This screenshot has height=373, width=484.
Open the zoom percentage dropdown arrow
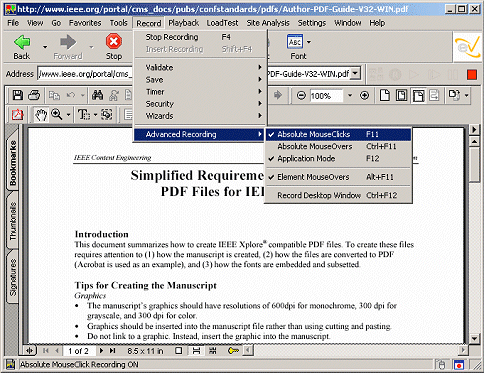tap(350, 96)
